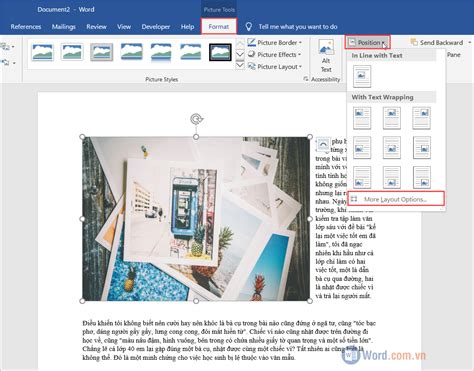The width and height of the screenshot is (474, 371).
Task: Click the Send Backward button
Action: (x=437, y=42)
